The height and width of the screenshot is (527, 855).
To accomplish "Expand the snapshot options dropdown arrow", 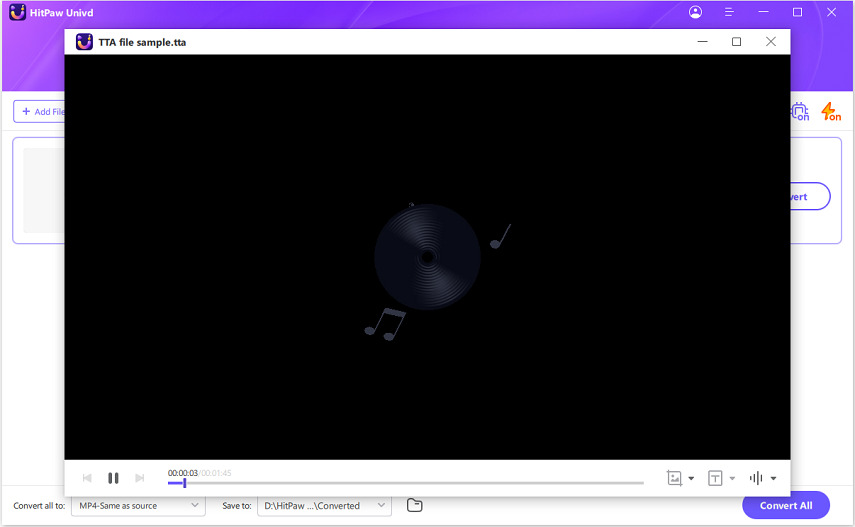I will [691, 479].
